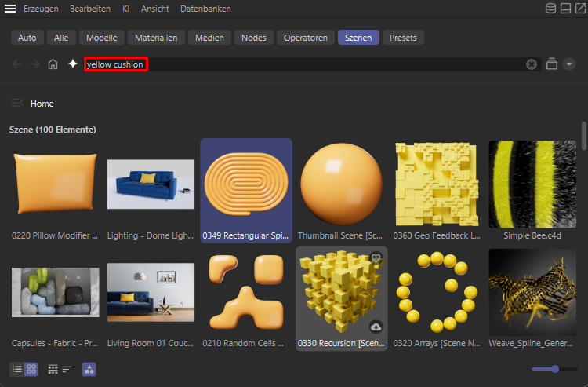This screenshot has height=387, width=588.
Task: Switch to list view mode
Action: click(x=17, y=370)
